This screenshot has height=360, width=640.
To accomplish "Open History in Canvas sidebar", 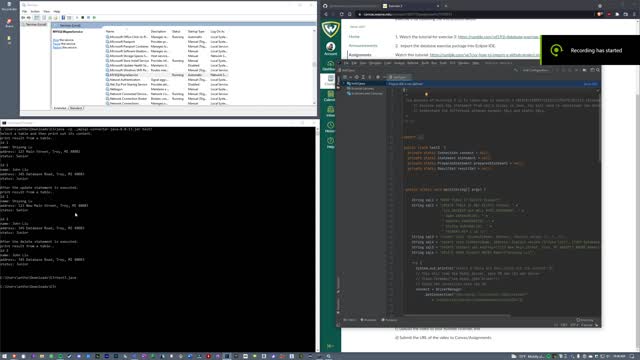I will click(x=330, y=127).
